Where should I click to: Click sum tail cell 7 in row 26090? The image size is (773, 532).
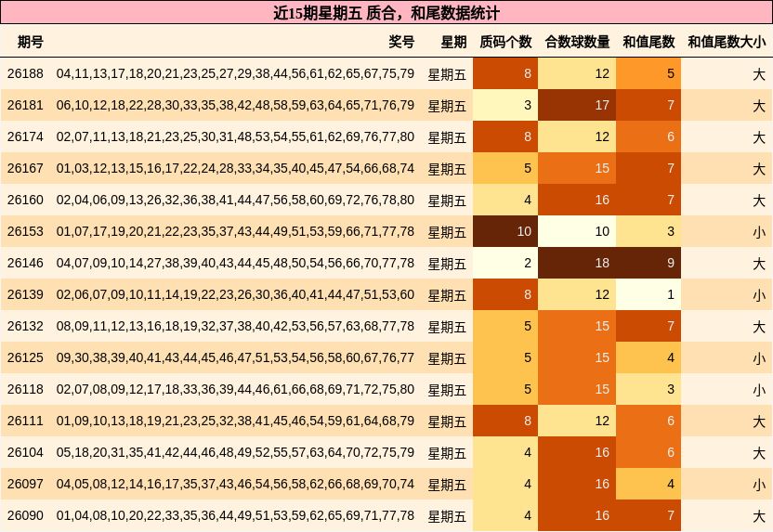click(649, 515)
